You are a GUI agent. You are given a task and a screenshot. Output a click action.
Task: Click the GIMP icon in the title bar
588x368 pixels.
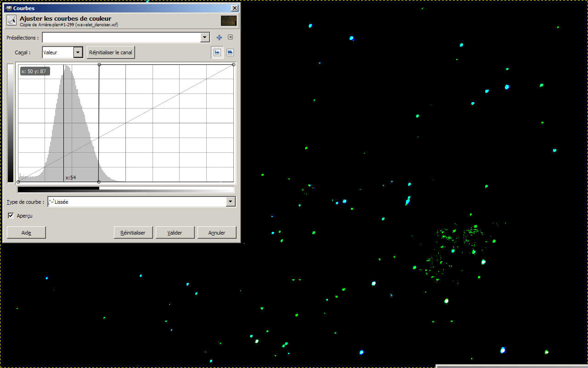tap(9, 8)
